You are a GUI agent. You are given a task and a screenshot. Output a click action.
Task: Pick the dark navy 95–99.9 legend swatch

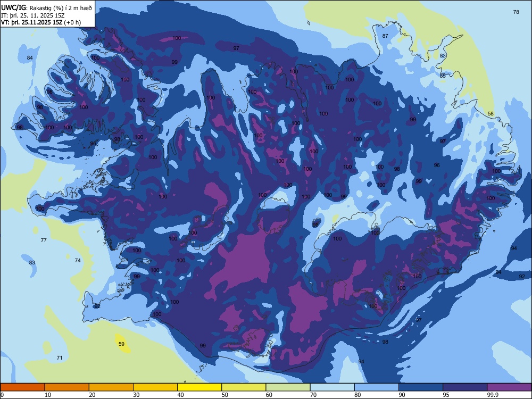465,387
